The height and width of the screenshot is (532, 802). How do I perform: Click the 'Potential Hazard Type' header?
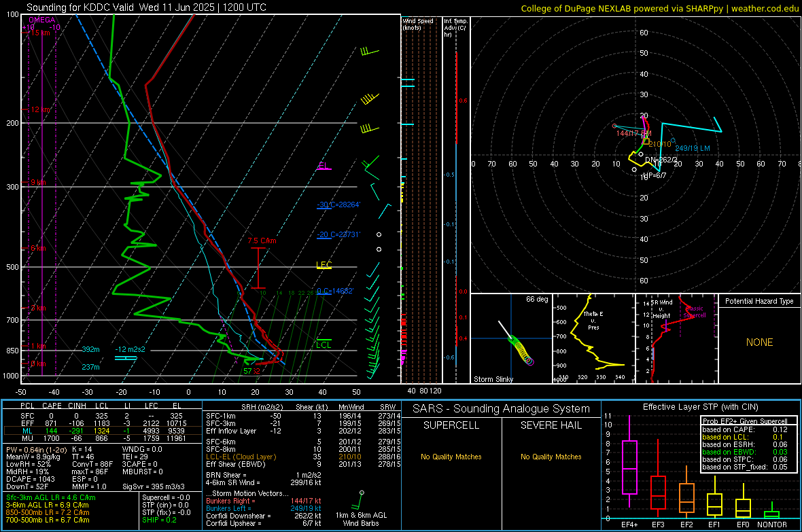759,301
